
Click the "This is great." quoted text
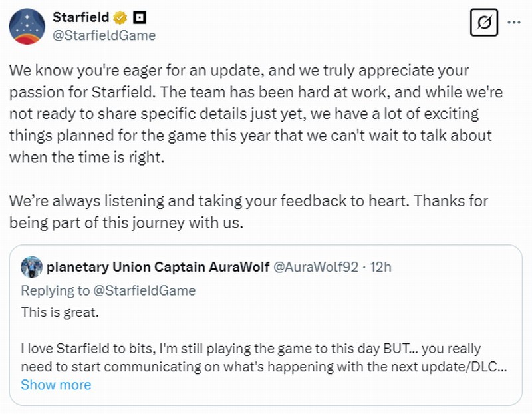coord(60,312)
